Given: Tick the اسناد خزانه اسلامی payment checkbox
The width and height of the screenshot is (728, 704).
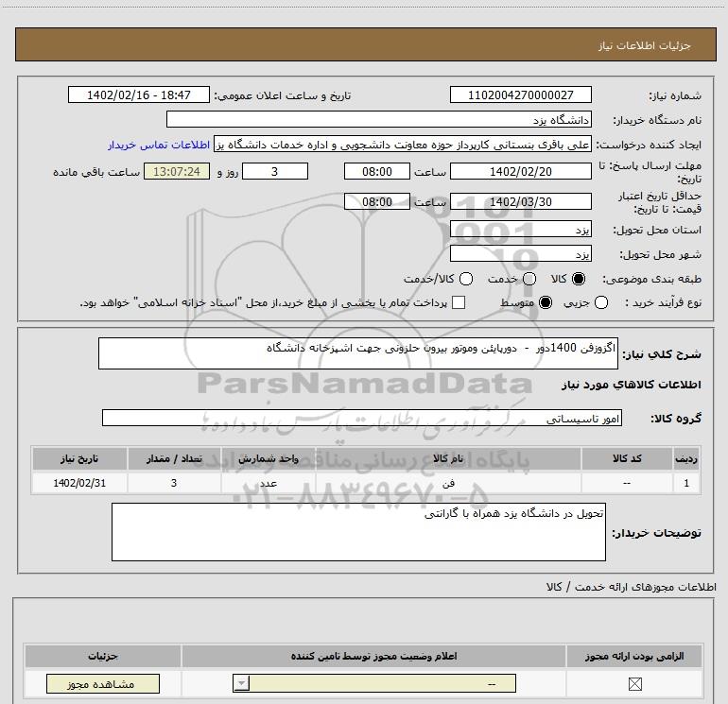Looking at the screenshot, I should click(x=459, y=302).
